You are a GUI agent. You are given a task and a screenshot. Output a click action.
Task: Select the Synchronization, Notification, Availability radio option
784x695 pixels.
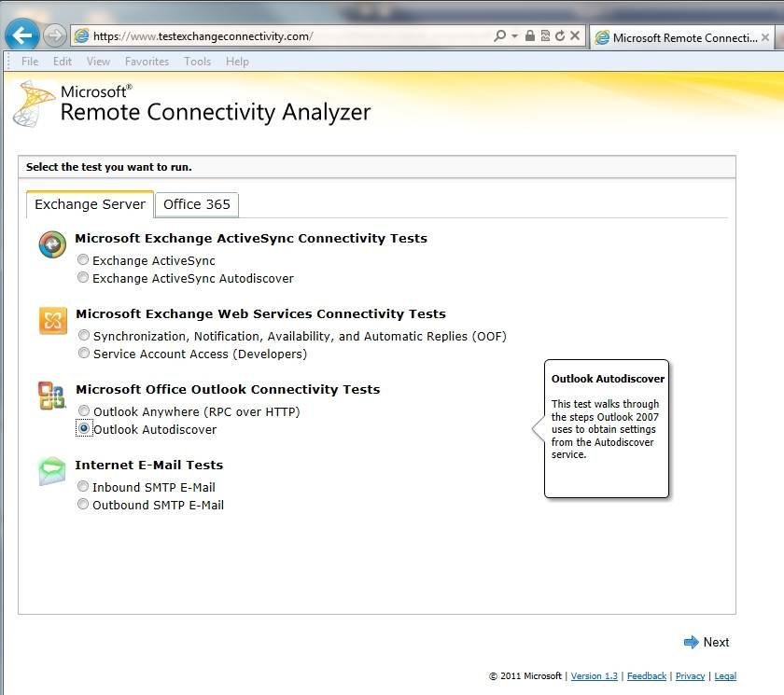pos(84,335)
